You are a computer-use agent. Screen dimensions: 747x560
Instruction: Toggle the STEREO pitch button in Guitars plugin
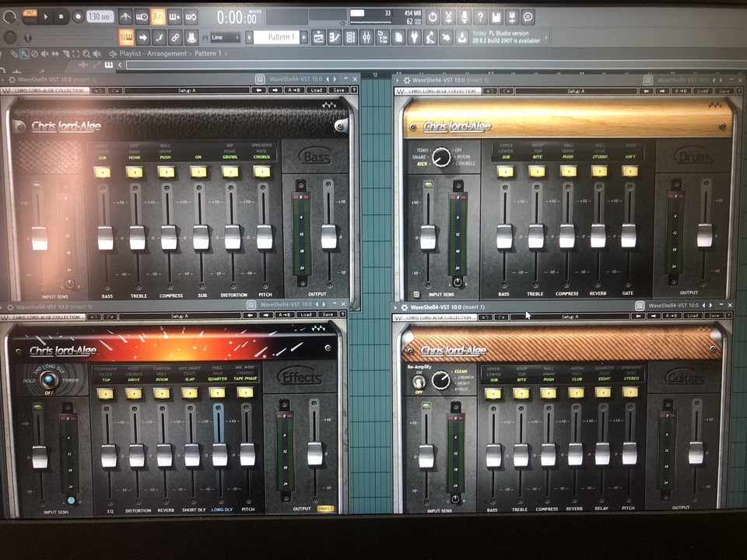(630, 392)
